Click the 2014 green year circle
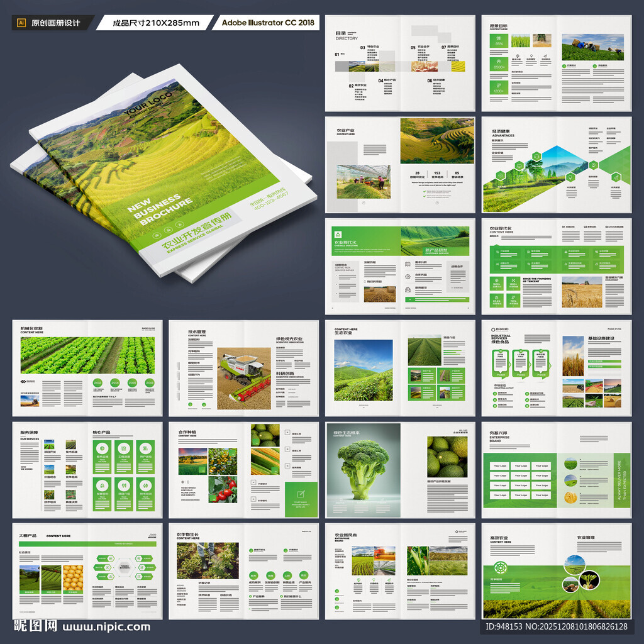This screenshot has width=644, height=644. click(x=114, y=382)
